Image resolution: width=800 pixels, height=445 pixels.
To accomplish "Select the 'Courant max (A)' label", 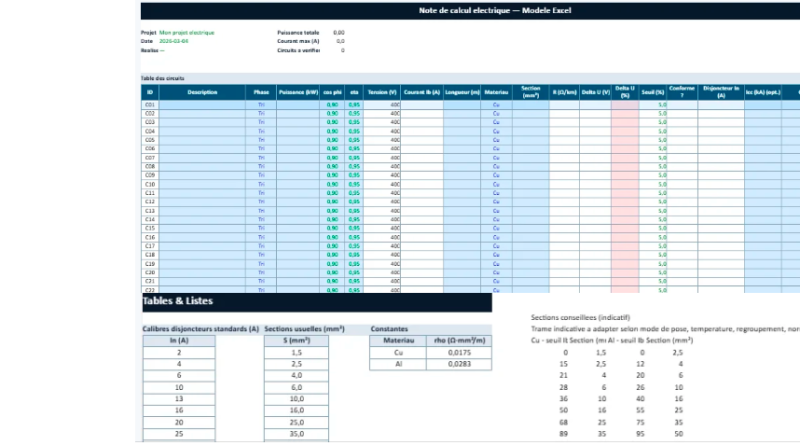I will point(298,41).
